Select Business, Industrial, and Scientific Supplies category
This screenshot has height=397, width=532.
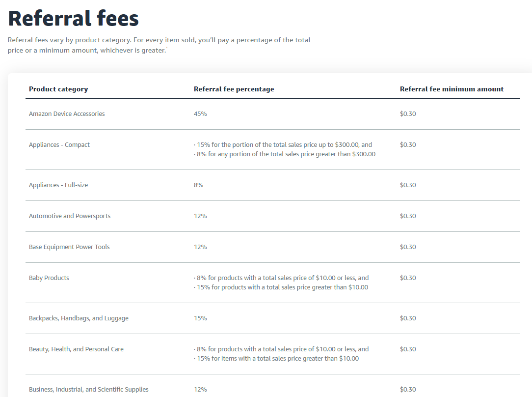pos(88,389)
